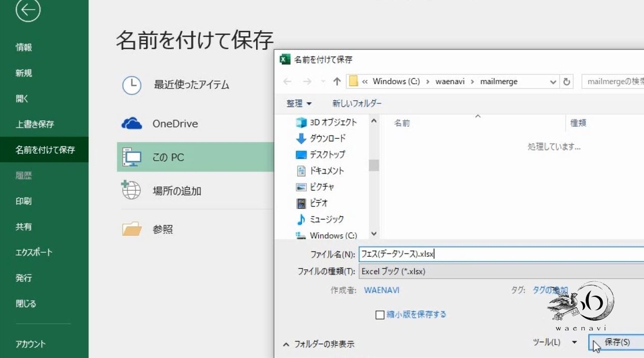Click the back arrow to leave Backstage view
The height and width of the screenshot is (358, 644).
pos(26,11)
